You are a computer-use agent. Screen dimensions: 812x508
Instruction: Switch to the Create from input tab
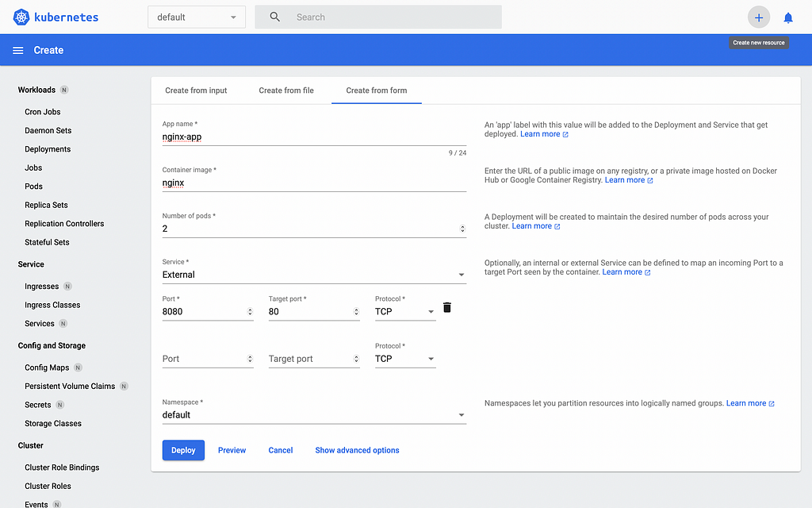tap(197, 90)
